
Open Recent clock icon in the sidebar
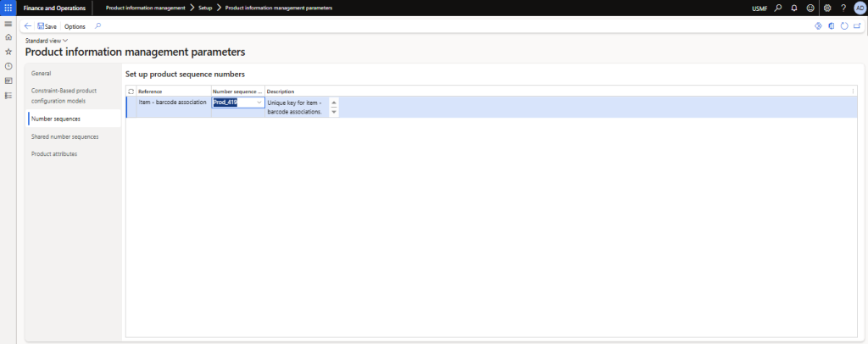[x=8, y=66]
